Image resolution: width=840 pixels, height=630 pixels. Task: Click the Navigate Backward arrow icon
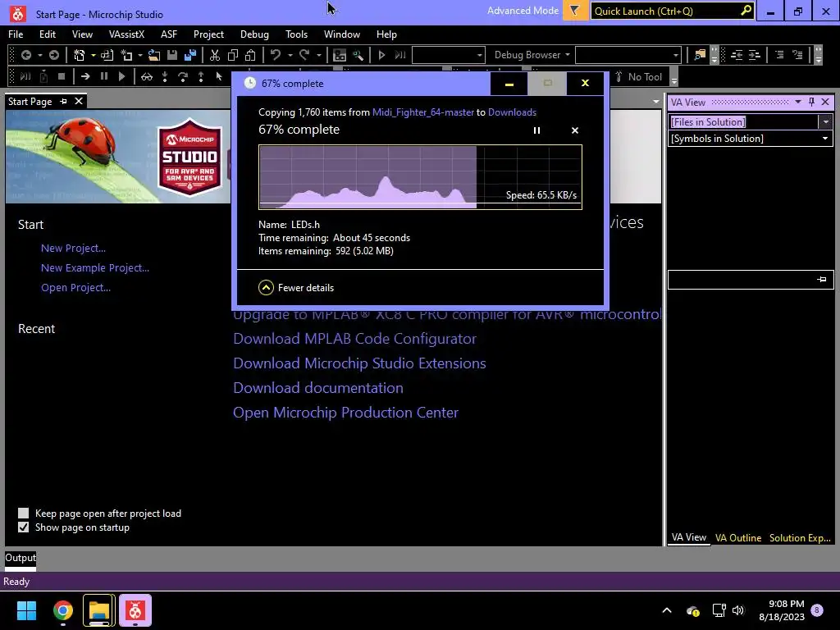pyautogui.click(x=25, y=55)
